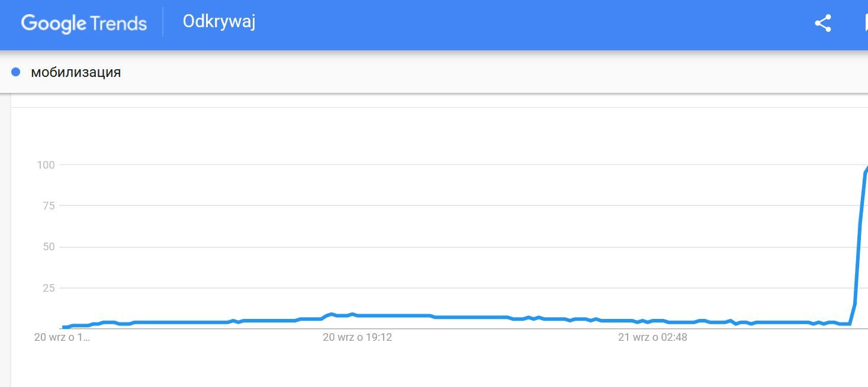Click the Share icon in the header
Image resolution: width=868 pixels, height=387 pixels.
coord(822,23)
